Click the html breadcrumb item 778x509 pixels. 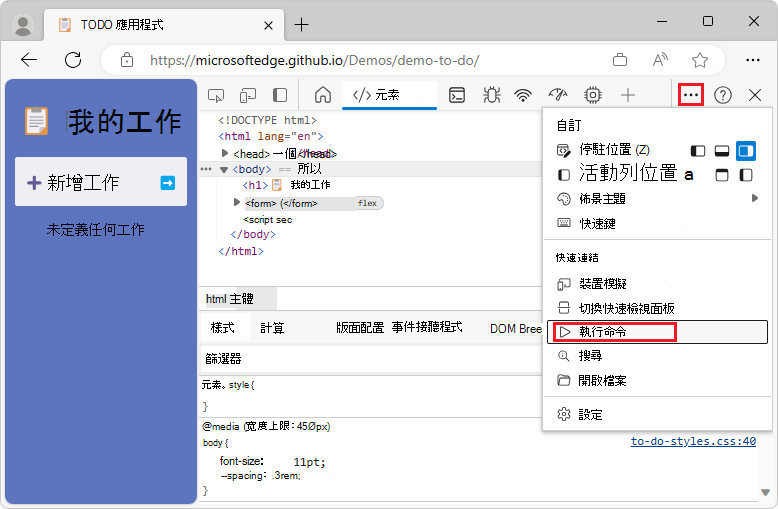(x=216, y=299)
